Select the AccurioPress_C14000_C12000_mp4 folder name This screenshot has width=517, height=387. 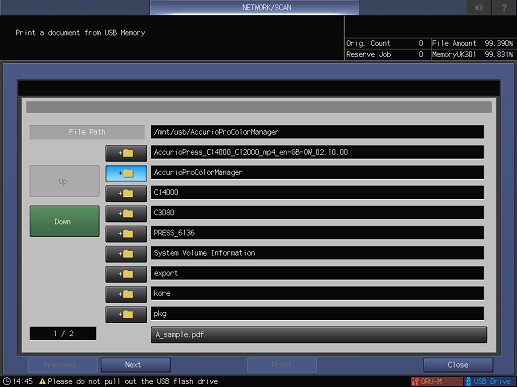pos(317,152)
